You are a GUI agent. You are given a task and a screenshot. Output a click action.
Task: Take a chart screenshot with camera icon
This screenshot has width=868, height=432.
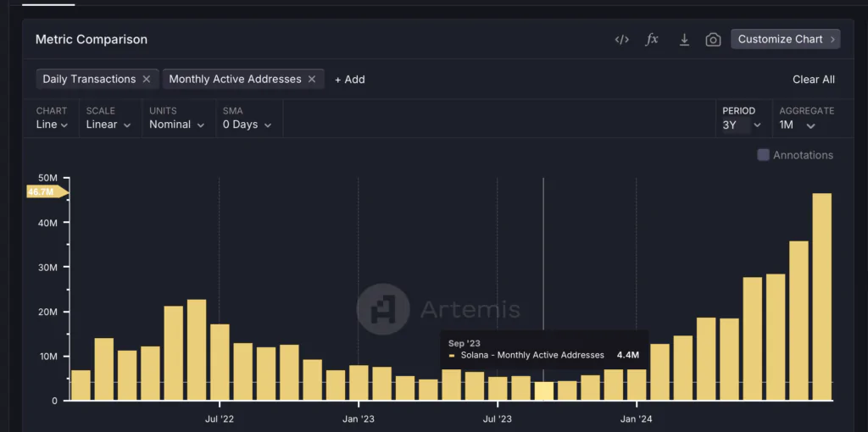[x=713, y=40]
